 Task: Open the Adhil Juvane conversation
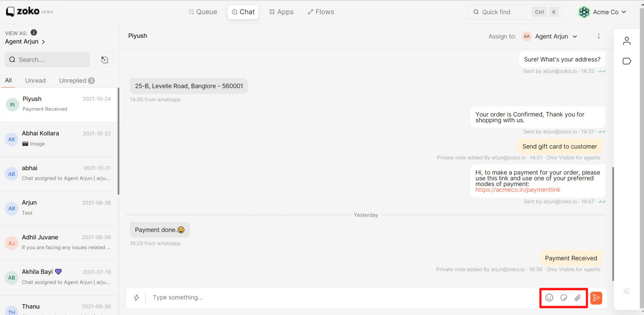[59, 243]
